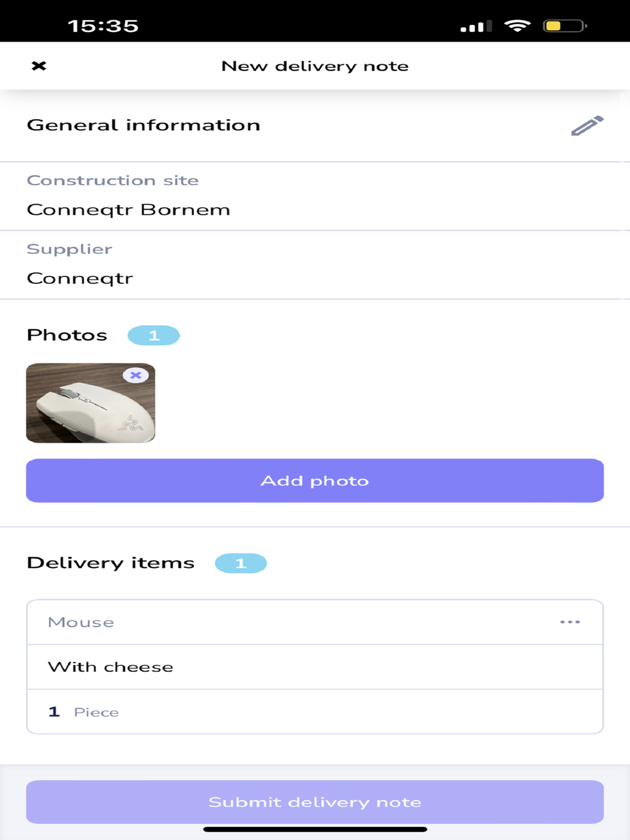Open the mouse photo thumbnail
The width and height of the screenshot is (630, 840).
click(91, 403)
